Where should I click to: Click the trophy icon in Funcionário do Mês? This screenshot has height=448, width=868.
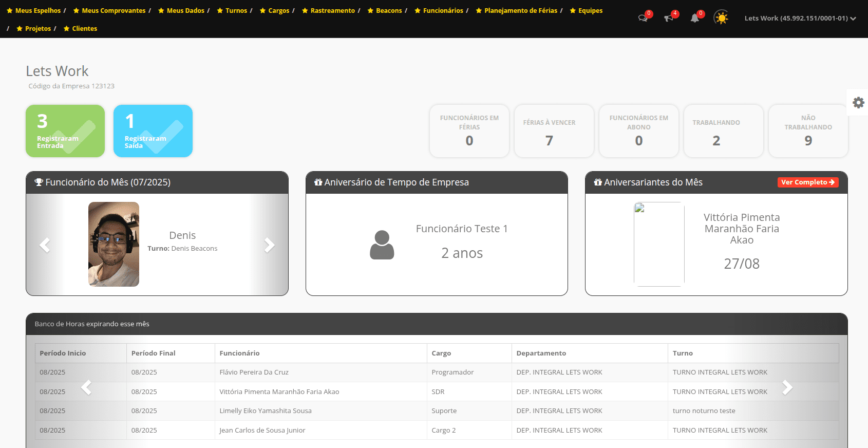(39, 182)
